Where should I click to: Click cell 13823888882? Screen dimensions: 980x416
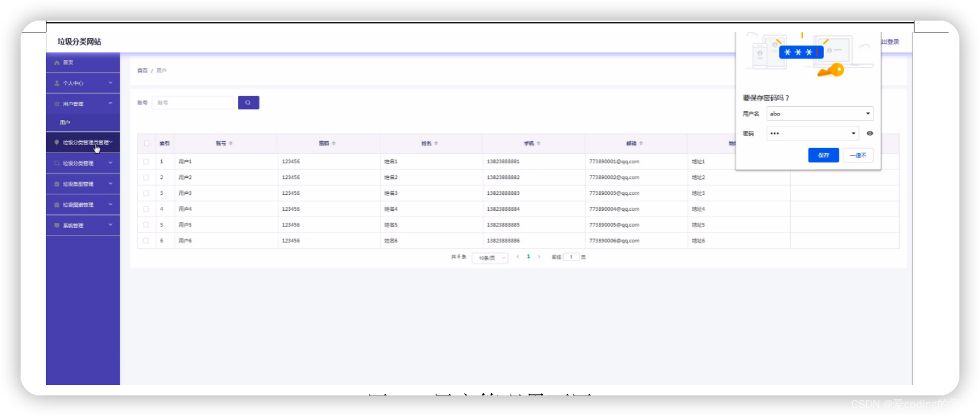[x=503, y=178]
